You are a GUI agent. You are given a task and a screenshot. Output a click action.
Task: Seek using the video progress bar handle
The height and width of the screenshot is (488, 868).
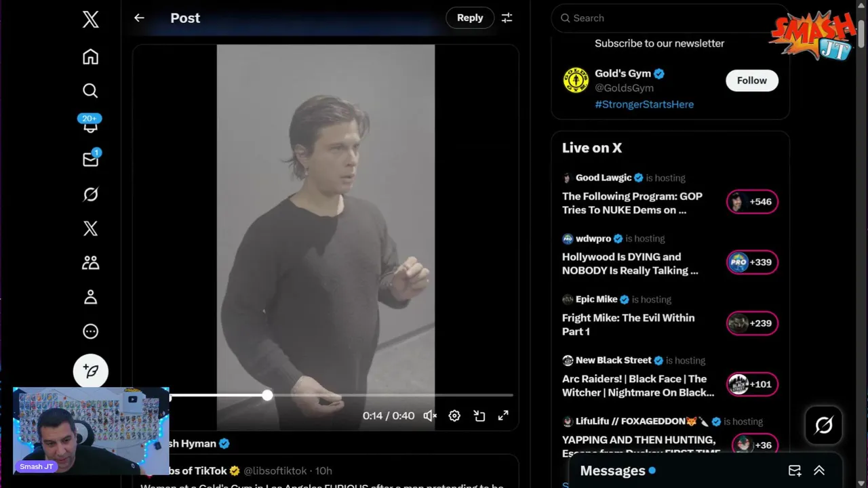click(267, 395)
